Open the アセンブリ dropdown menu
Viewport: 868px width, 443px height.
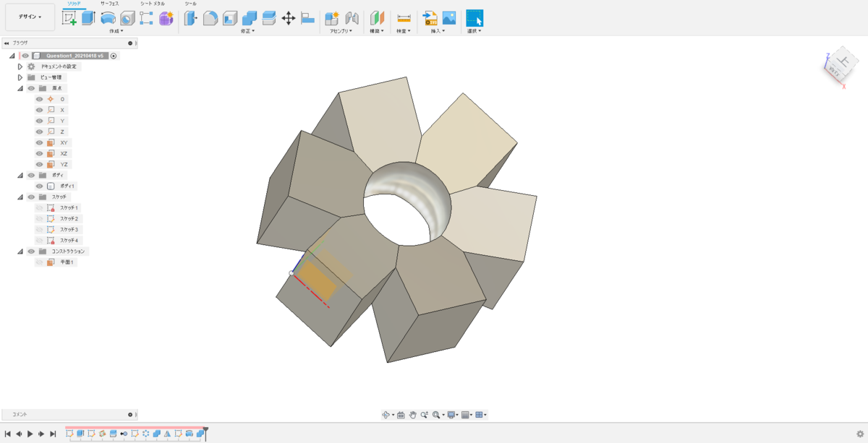341,31
